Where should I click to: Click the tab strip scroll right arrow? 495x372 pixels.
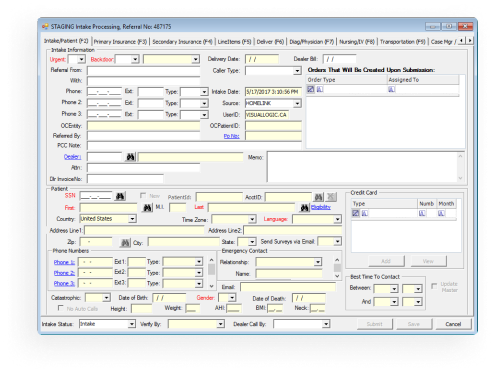470,41
